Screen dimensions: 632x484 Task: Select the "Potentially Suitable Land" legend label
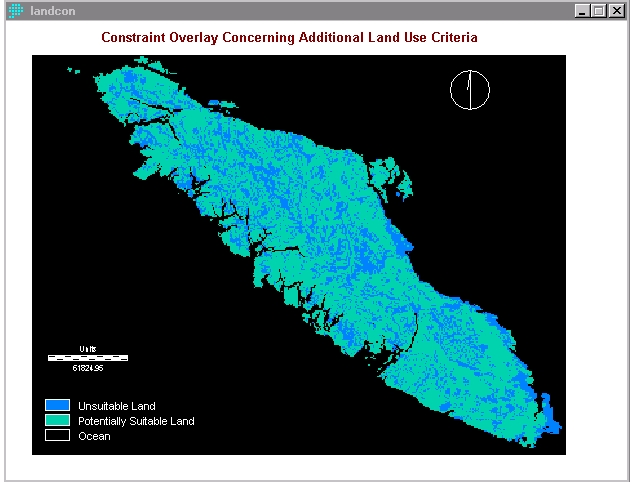(x=136, y=421)
